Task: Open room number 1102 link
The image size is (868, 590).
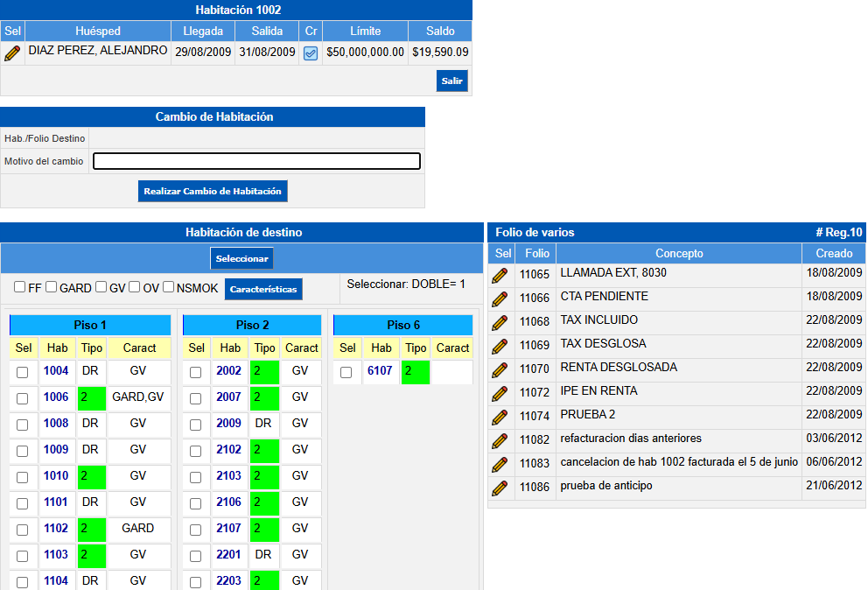Action: [x=56, y=529]
